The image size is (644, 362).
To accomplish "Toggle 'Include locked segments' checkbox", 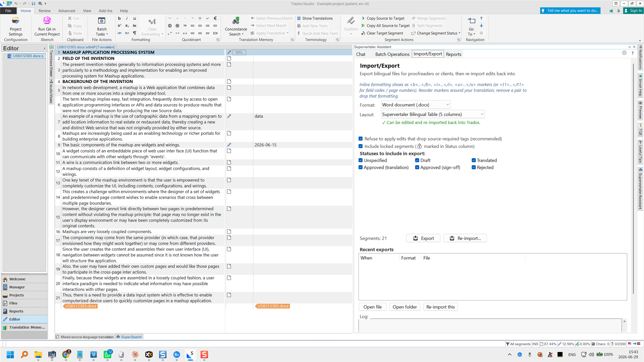I will point(361,146).
